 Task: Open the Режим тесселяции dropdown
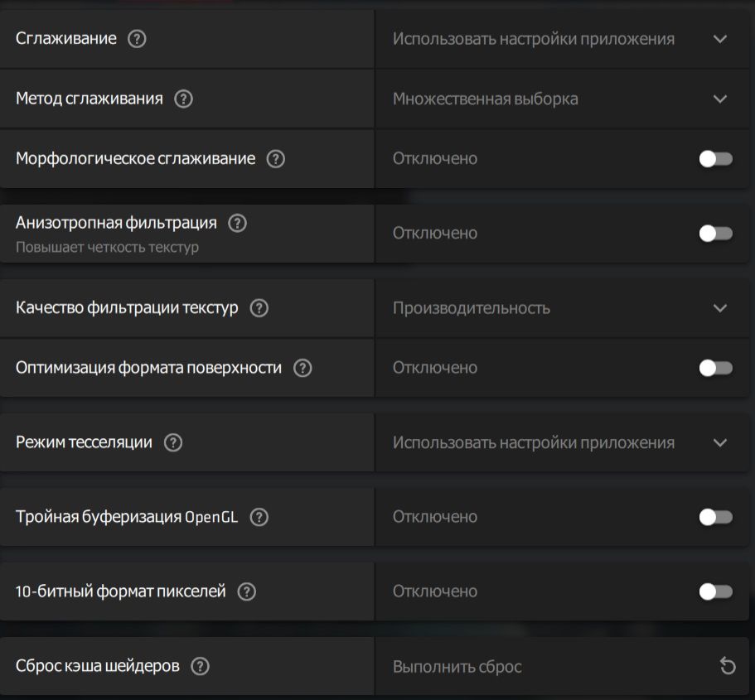(x=719, y=442)
